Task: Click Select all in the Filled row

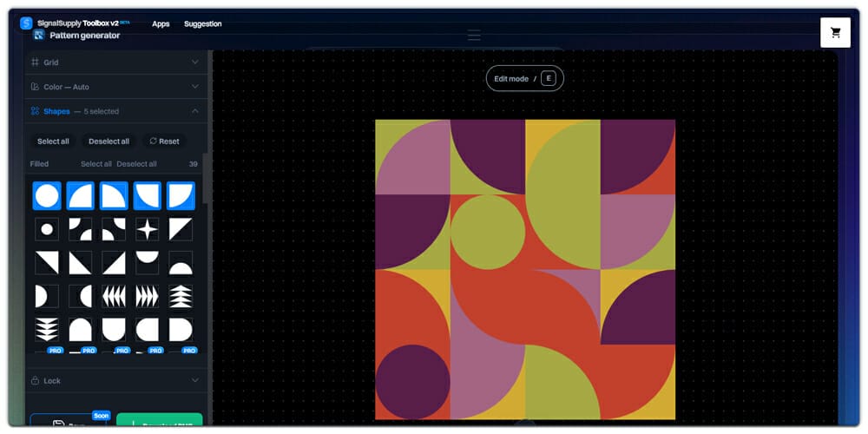Action: point(96,164)
